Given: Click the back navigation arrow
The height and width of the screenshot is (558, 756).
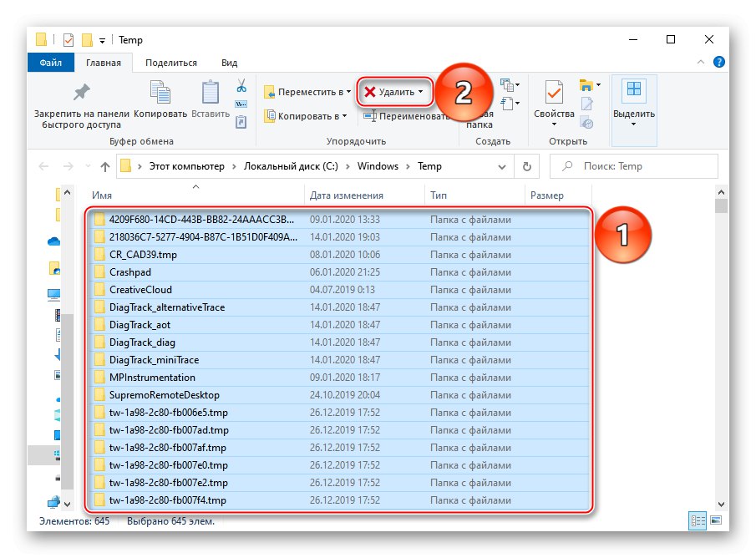Looking at the screenshot, I should (44, 166).
